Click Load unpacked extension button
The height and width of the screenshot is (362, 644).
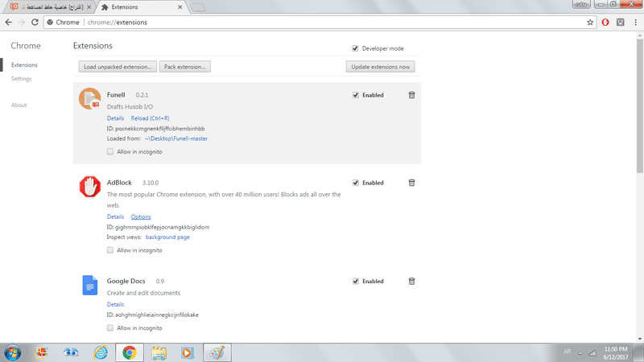click(118, 67)
